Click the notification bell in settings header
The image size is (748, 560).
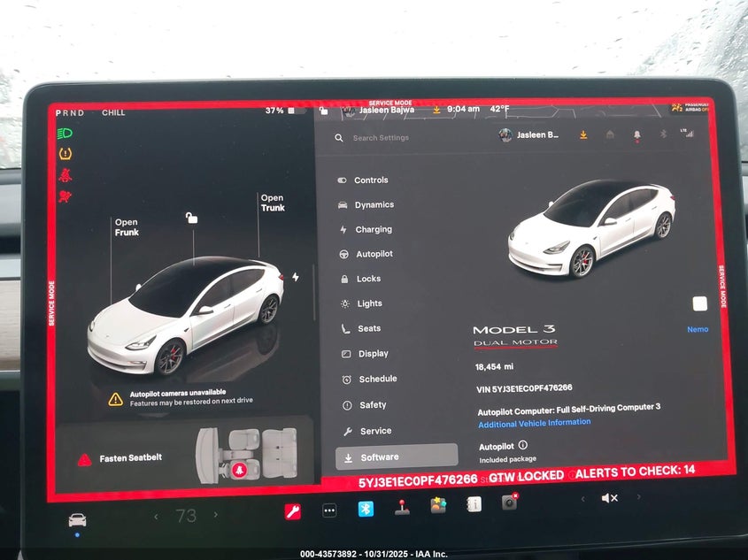click(x=636, y=134)
